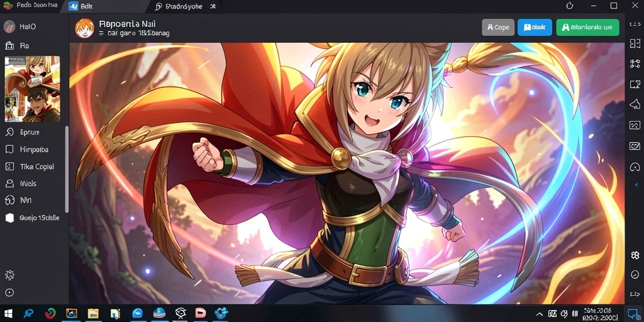
Task: Click the volume speaker icon in right toolbar
Action: (635, 104)
